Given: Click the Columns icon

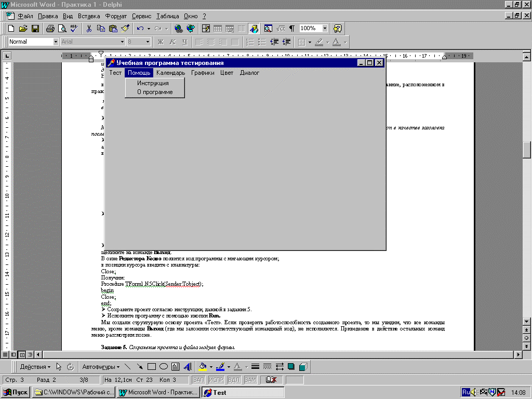Looking at the screenshot, I should [241, 29].
